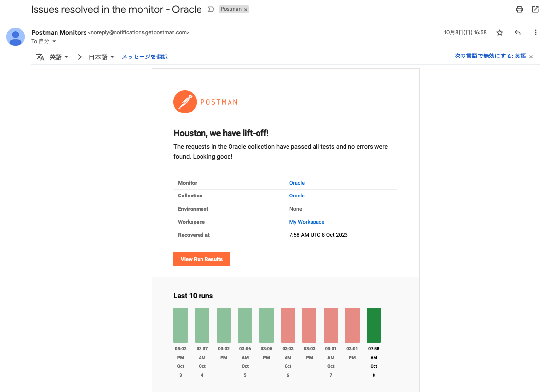Open the 英語 source language dropdown
The width and height of the screenshot is (546, 392).
[58, 57]
